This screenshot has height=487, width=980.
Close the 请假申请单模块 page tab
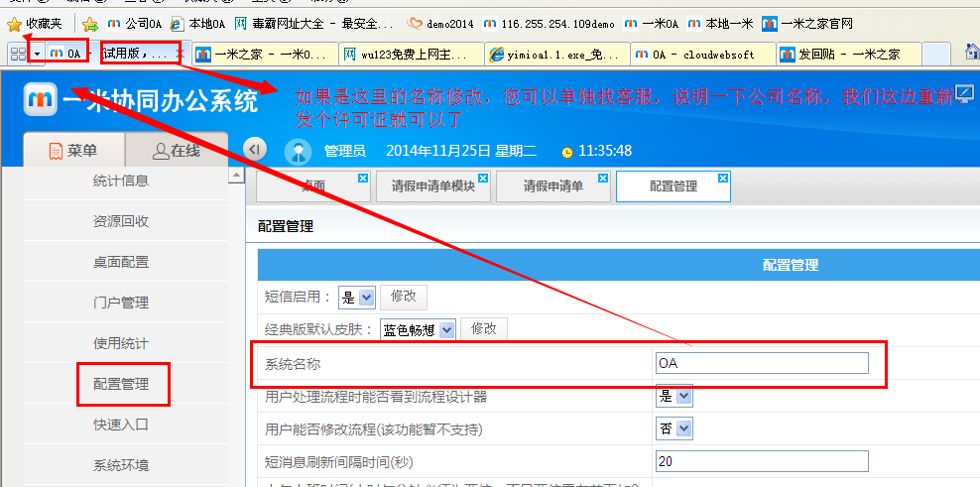point(482,179)
